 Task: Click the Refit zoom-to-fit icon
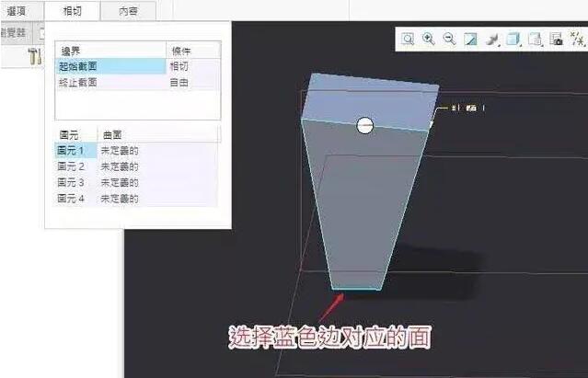408,39
